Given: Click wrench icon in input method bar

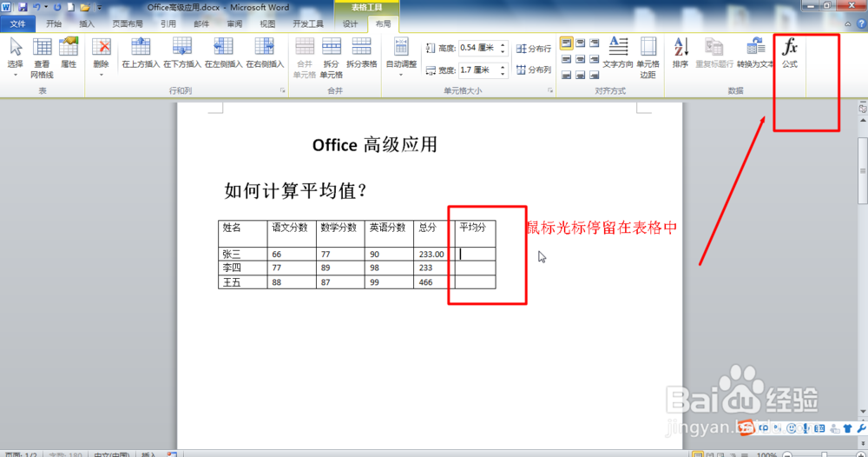Looking at the screenshot, I should point(861,428).
